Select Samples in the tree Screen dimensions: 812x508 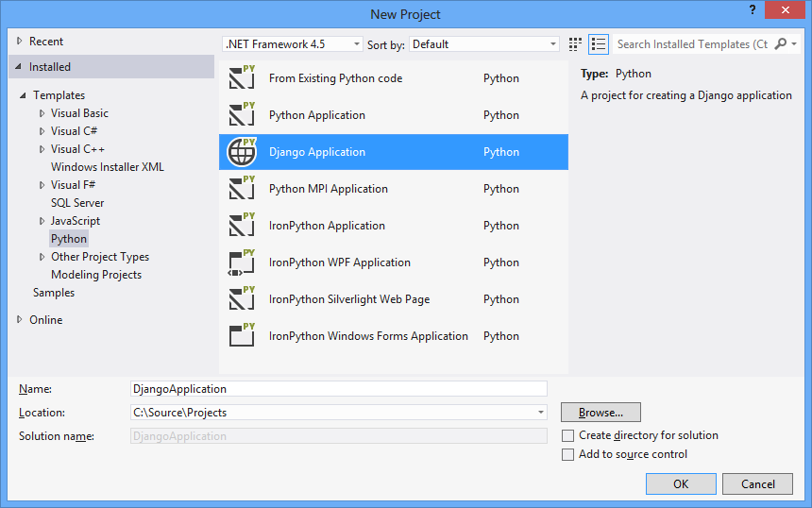click(x=54, y=293)
